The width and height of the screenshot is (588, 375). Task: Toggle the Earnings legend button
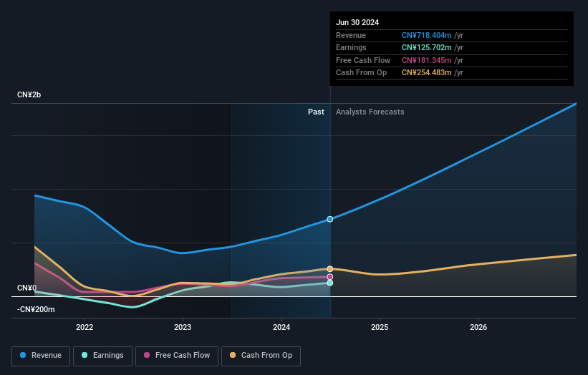tap(102, 356)
